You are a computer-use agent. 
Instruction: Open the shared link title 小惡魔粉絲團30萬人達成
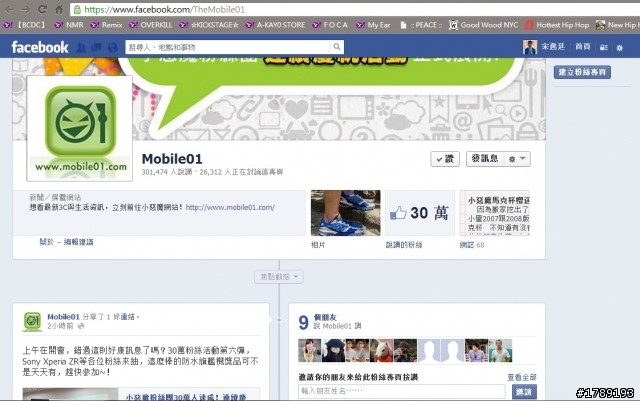click(x=186, y=397)
